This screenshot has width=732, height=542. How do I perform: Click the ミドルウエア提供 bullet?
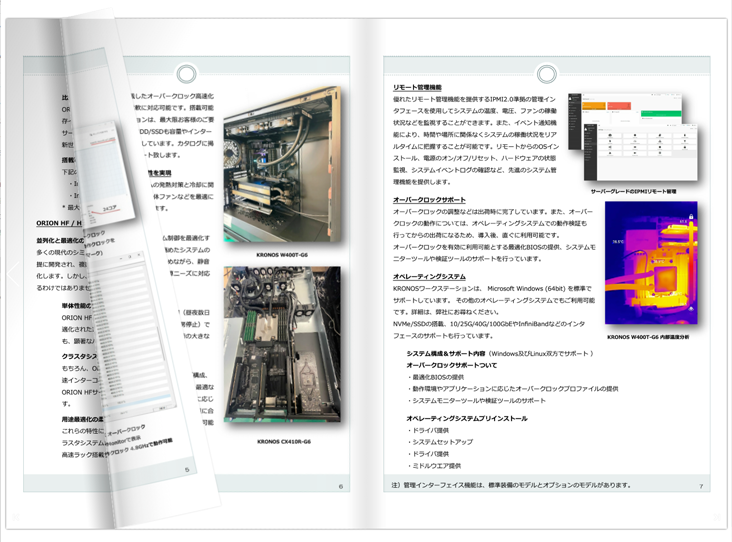(x=435, y=465)
